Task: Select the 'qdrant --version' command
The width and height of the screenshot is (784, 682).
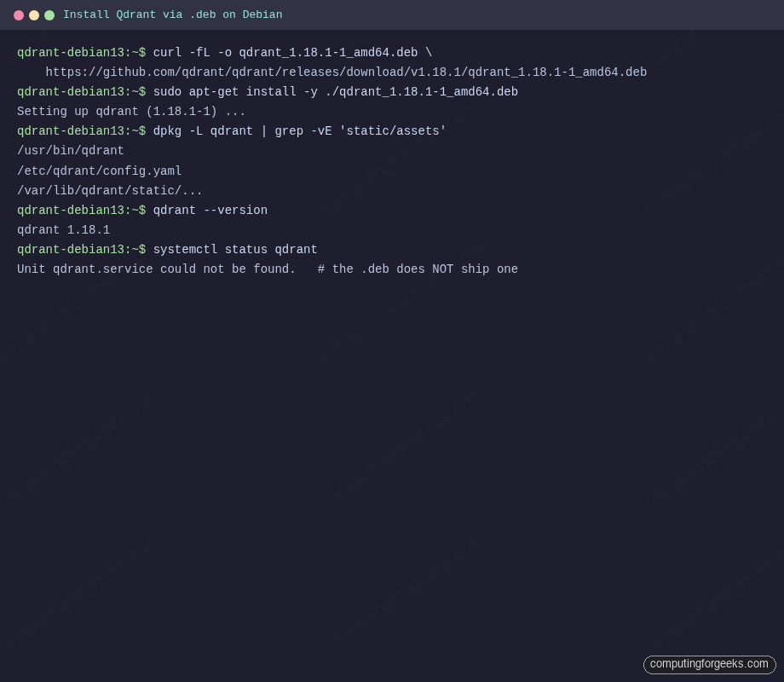Action: [x=210, y=211]
